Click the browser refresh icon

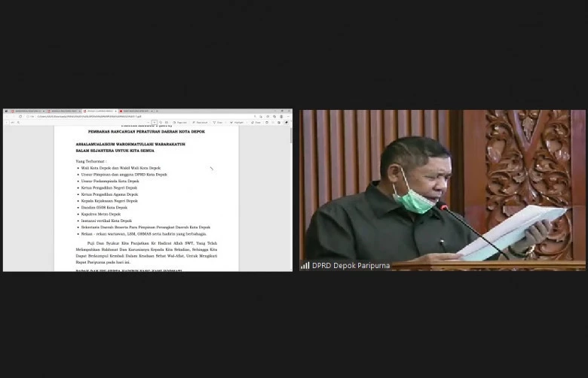[20, 117]
